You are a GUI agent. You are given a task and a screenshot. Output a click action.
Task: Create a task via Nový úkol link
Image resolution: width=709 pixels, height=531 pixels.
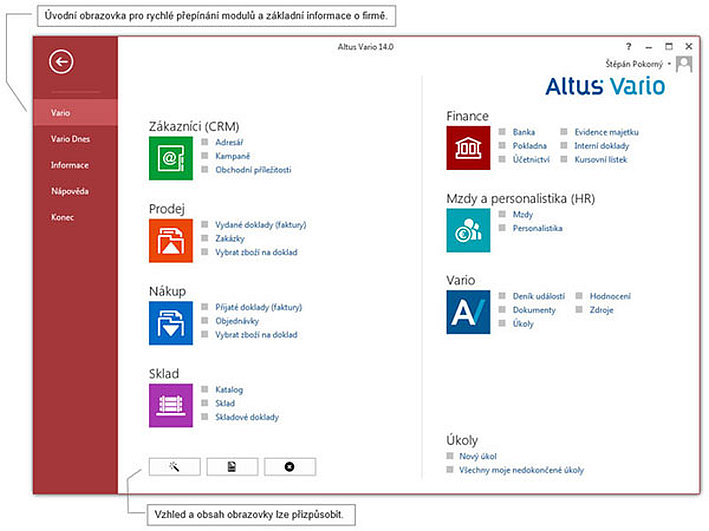point(478,456)
